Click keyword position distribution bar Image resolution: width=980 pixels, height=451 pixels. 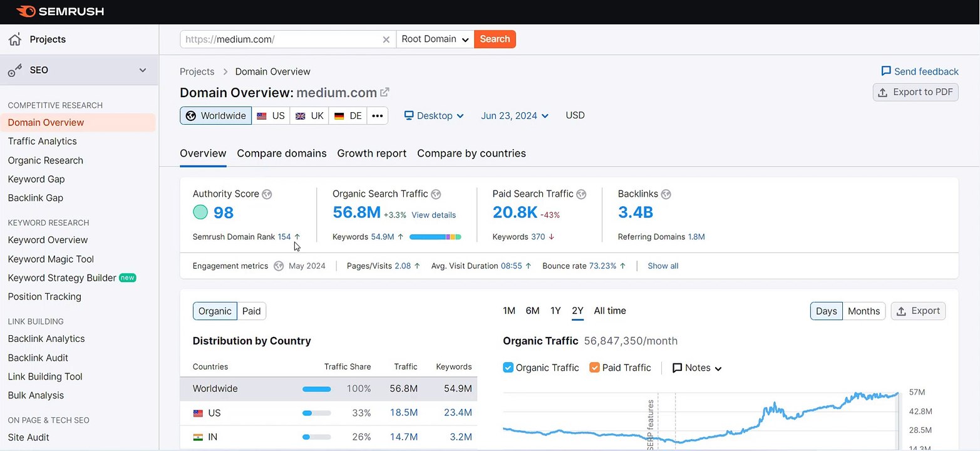point(435,237)
